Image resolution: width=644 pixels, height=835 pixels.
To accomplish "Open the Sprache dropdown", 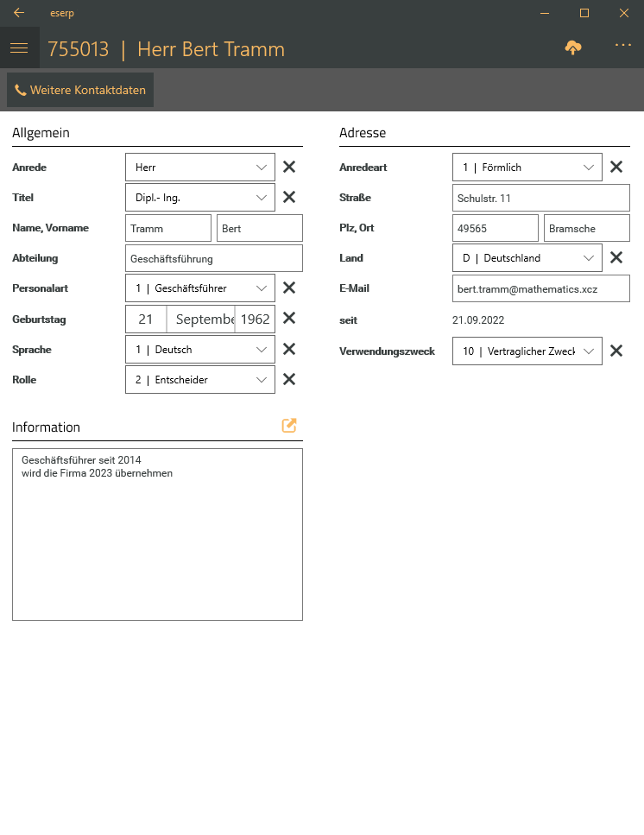I will tap(200, 350).
